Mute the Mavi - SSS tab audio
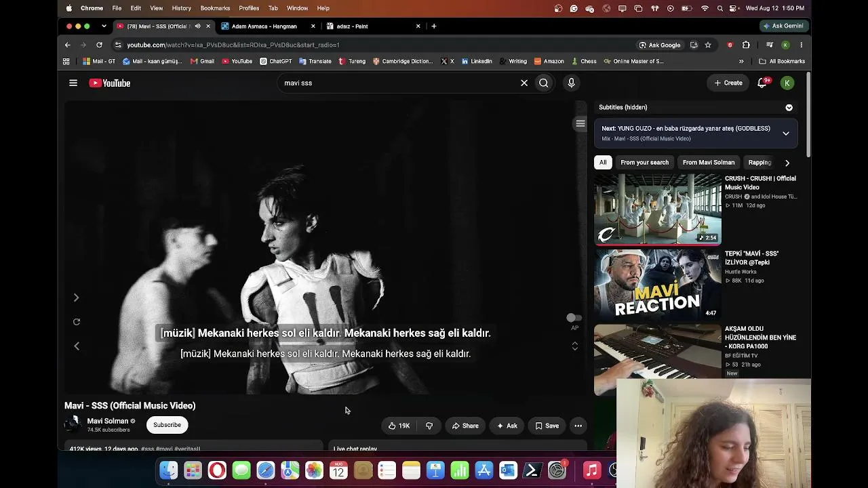 tap(197, 26)
